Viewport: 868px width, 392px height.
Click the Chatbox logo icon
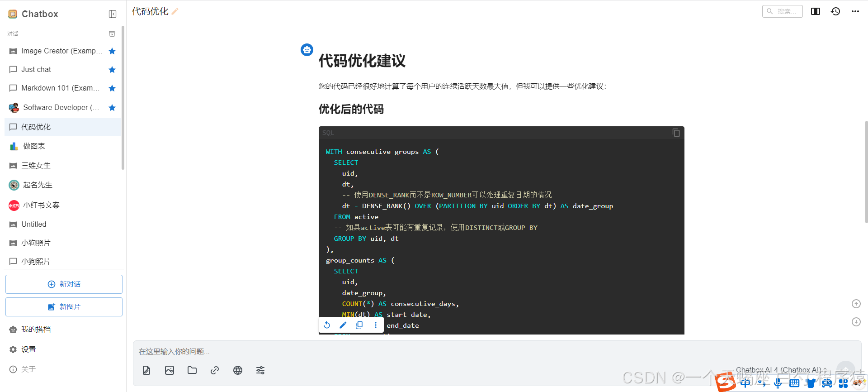pos(13,14)
